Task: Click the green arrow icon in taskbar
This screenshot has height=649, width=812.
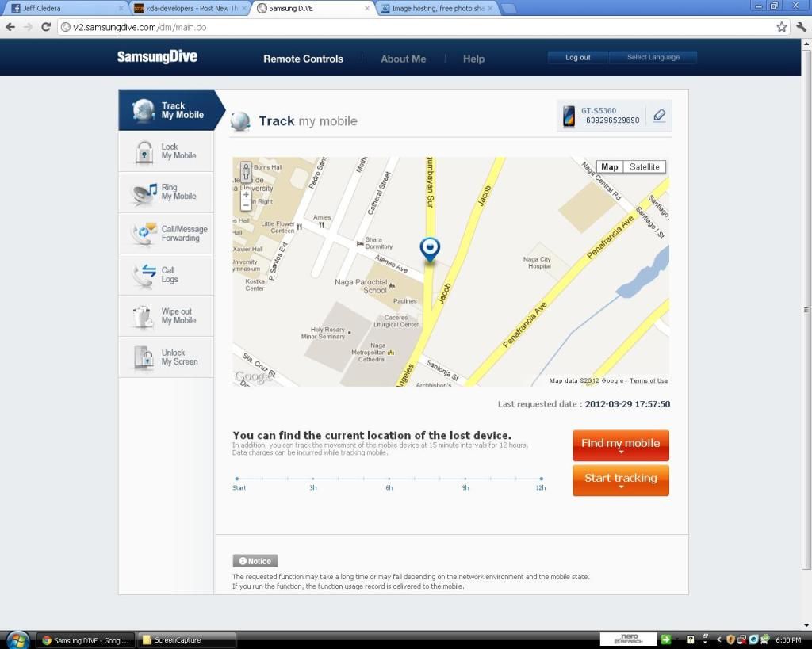Action: 666,639
